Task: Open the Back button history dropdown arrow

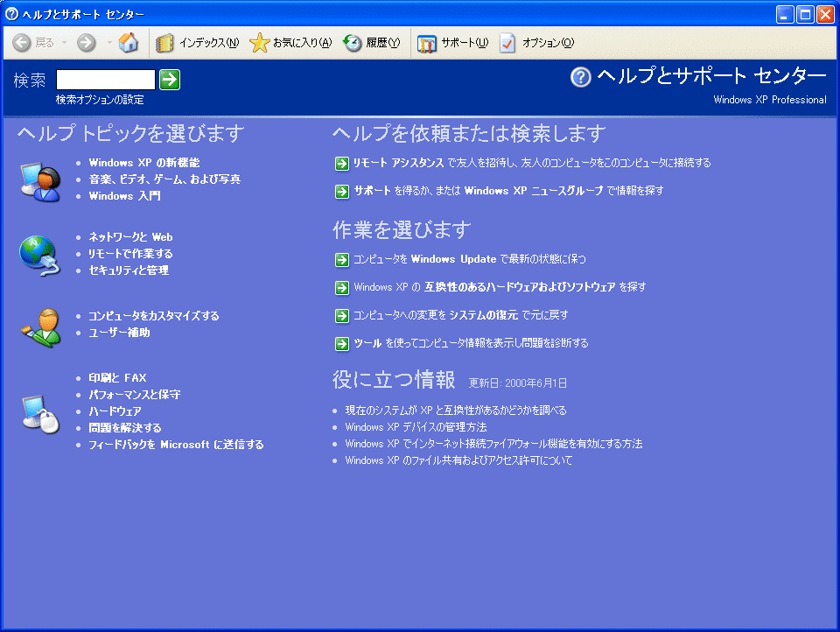Action: [64, 42]
